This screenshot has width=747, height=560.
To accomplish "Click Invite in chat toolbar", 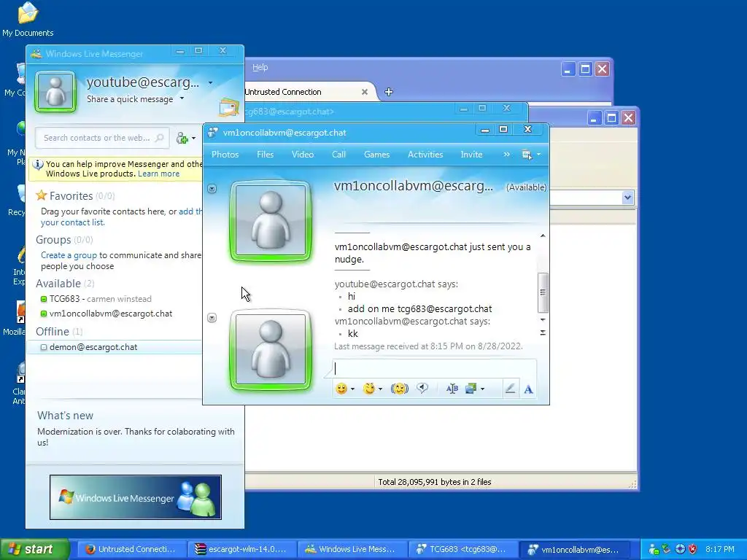I will pos(471,155).
